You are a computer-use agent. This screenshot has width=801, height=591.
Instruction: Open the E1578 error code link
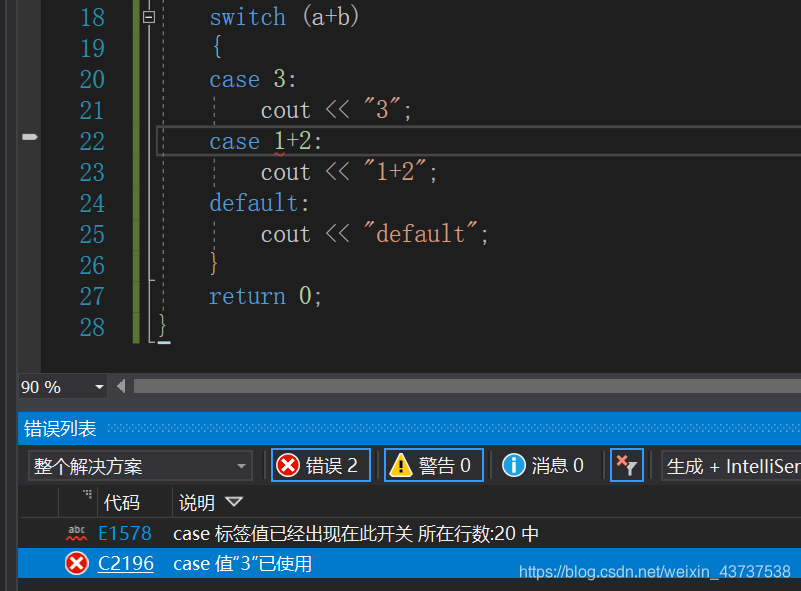pos(124,532)
